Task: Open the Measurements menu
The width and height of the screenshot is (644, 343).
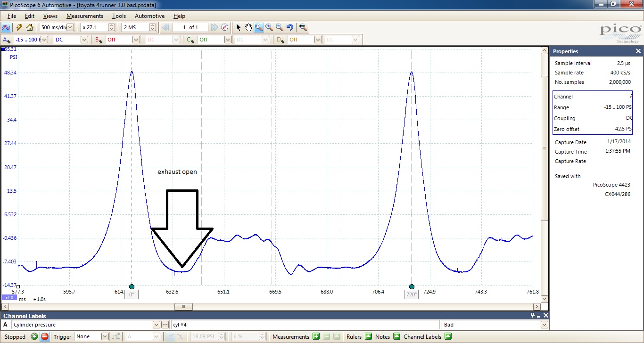Action: point(85,16)
